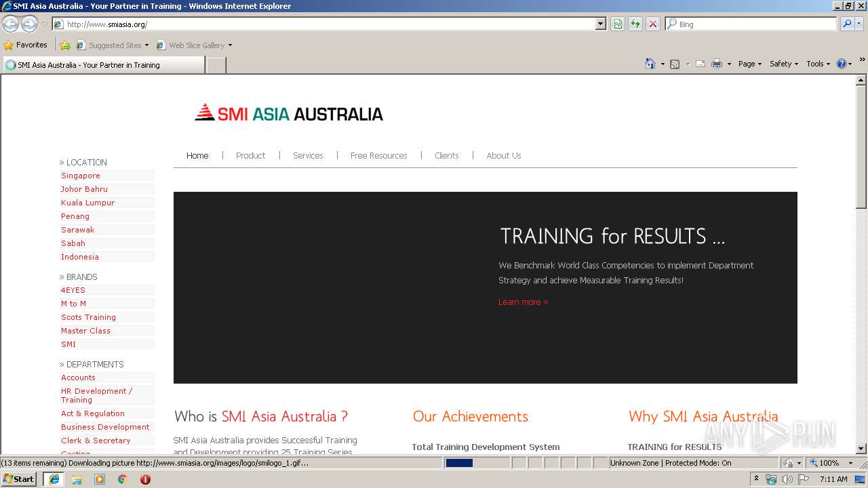This screenshot has width=868, height=488.
Task: Open the Recent Pages dropdown arrow
Action: [x=44, y=24]
